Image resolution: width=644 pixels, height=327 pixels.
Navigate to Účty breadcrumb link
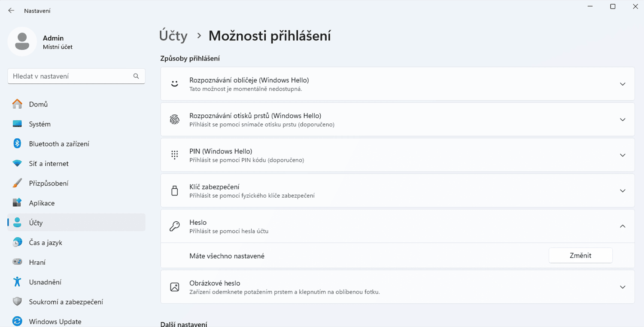[173, 36]
